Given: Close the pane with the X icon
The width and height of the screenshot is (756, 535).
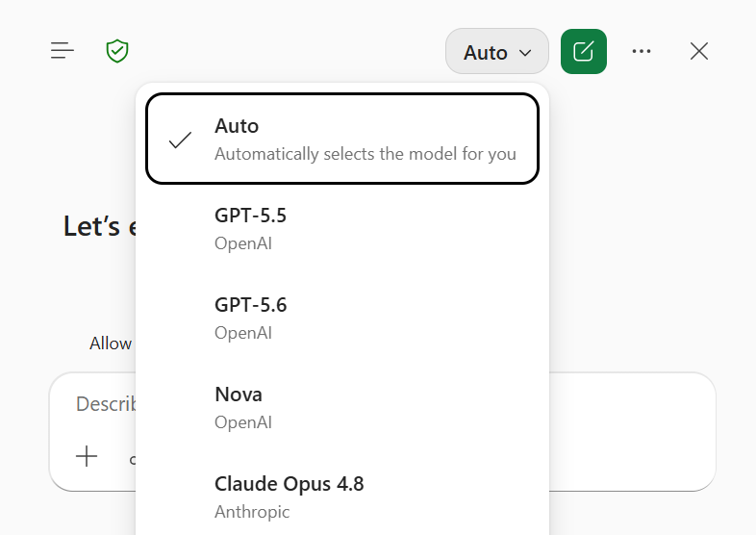Looking at the screenshot, I should (x=698, y=51).
